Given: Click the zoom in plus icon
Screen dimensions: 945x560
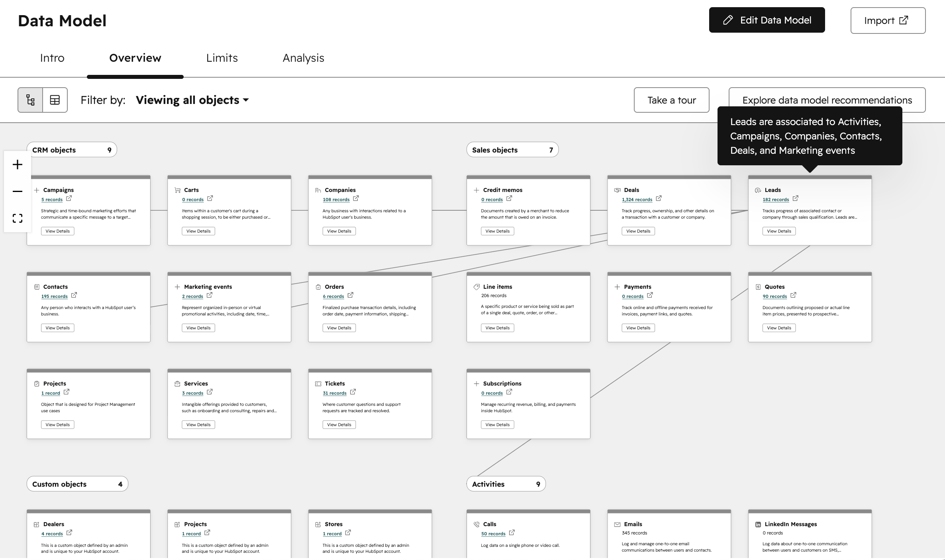Looking at the screenshot, I should coord(18,164).
